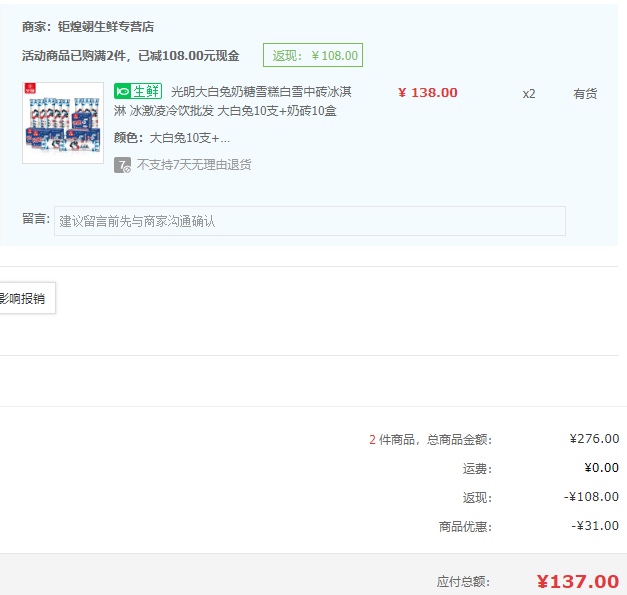Click cashback deduction -¥108.00
The height and width of the screenshot is (595, 627).
(x=591, y=497)
